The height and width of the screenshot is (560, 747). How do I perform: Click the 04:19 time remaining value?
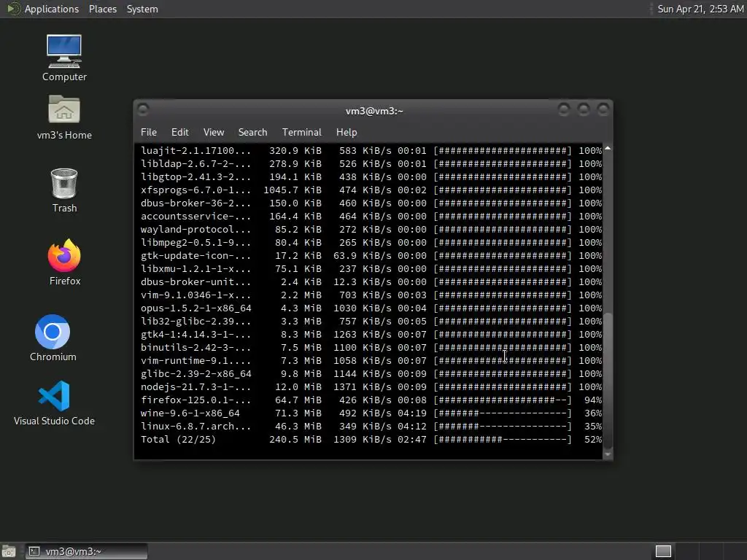click(412, 413)
